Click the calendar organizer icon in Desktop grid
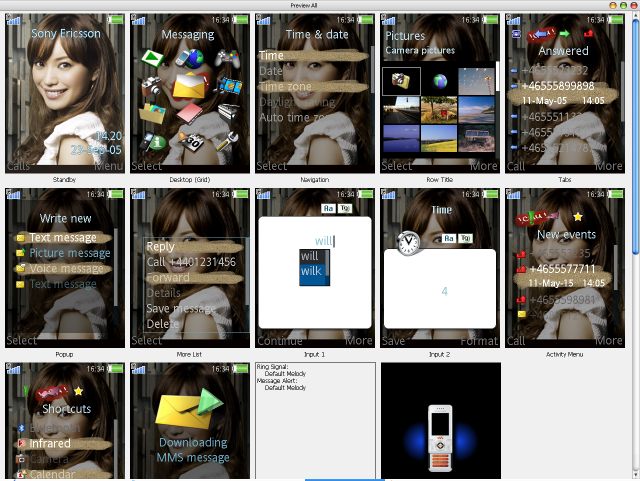The image size is (640, 481). pyautogui.click(x=190, y=142)
